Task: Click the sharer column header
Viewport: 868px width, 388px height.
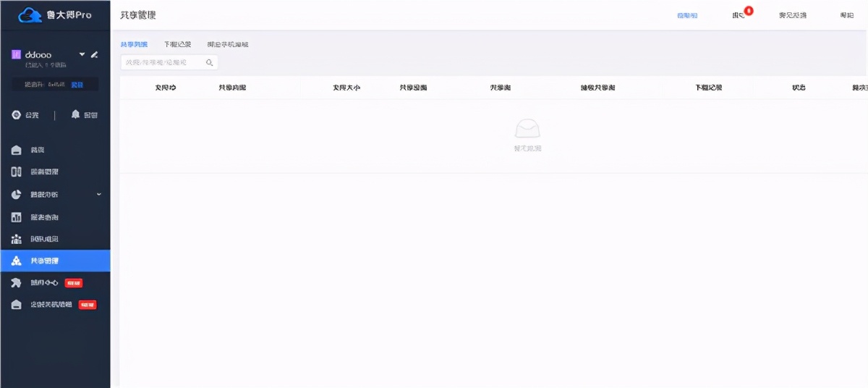Action: 500,88
